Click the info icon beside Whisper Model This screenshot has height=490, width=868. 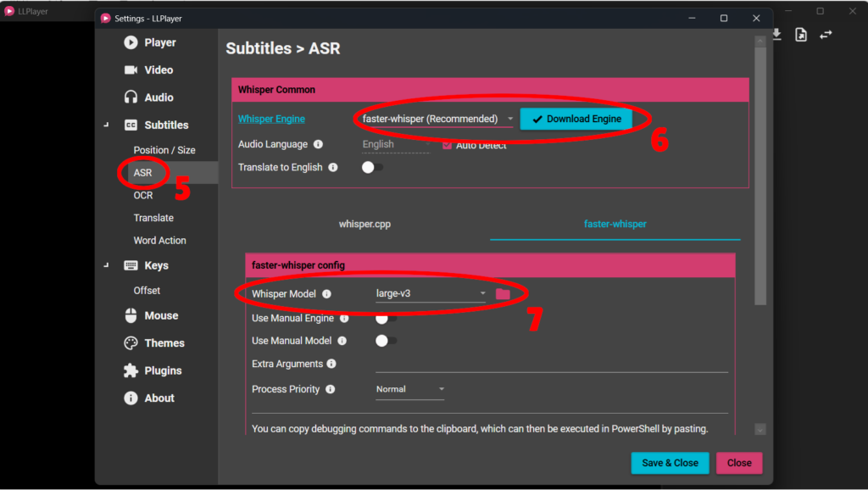(x=326, y=294)
